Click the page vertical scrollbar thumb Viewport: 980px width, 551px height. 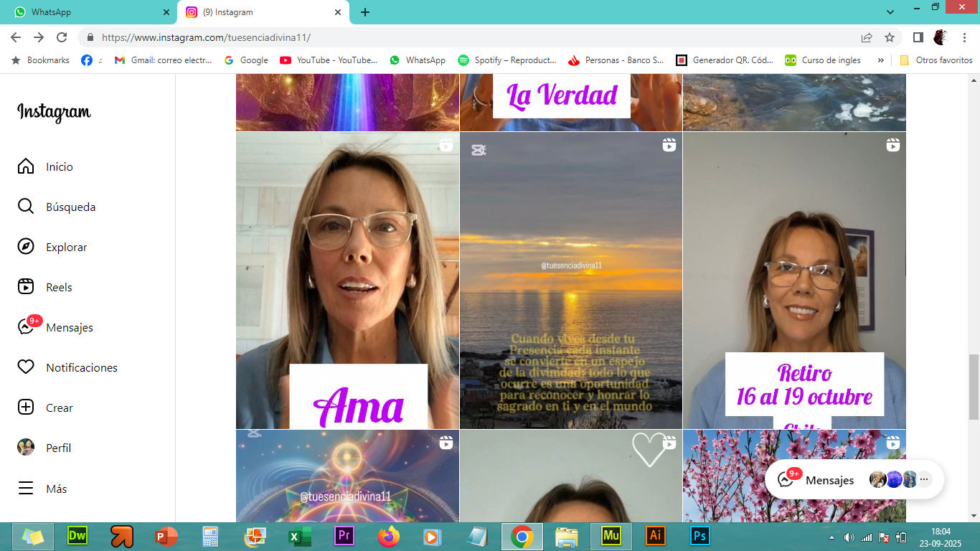(974, 387)
